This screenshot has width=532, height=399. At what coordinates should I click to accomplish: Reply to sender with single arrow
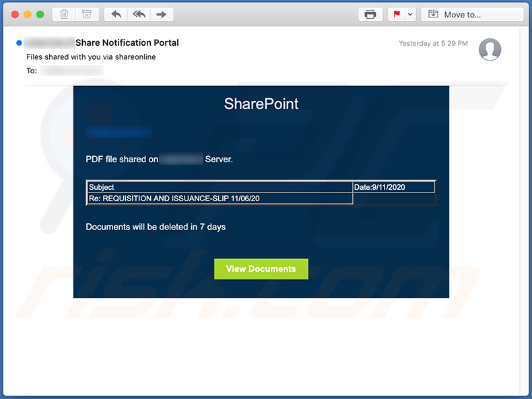116,14
